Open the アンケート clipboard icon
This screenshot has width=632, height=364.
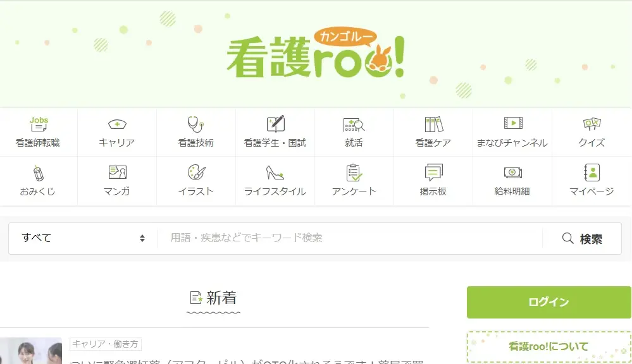354,173
